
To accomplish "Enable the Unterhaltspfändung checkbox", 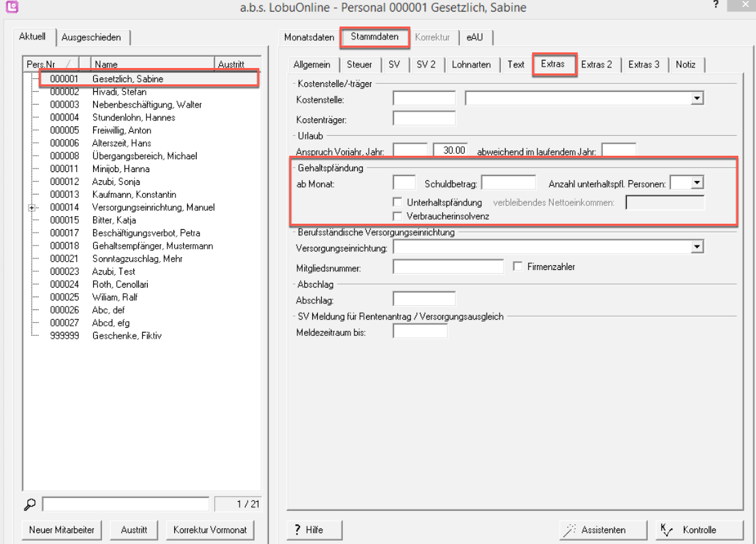I will point(397,202).
